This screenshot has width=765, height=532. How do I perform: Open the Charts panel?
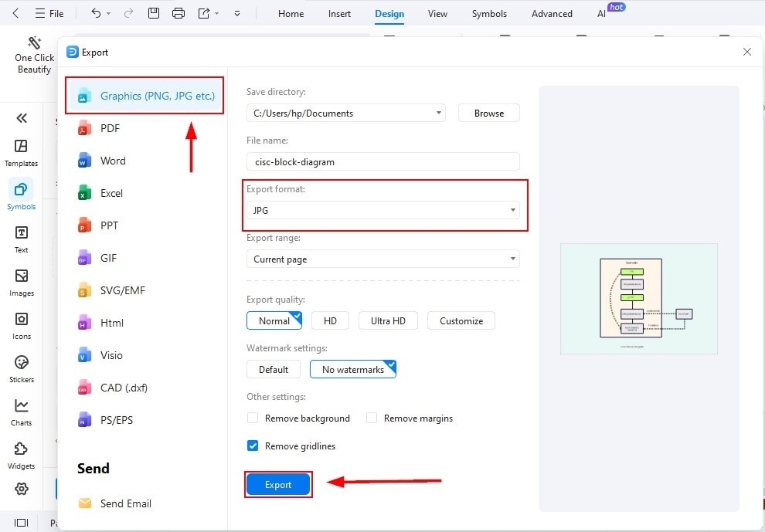coord(21,407)
